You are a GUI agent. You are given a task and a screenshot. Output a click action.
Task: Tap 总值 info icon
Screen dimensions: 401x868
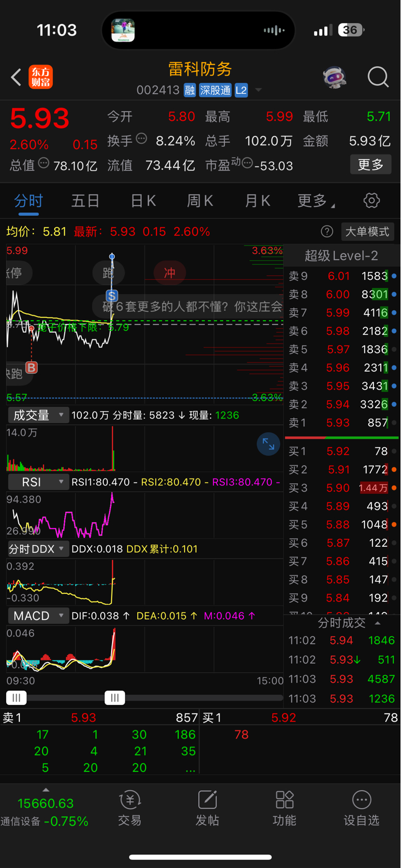click(x=44, y=163)
